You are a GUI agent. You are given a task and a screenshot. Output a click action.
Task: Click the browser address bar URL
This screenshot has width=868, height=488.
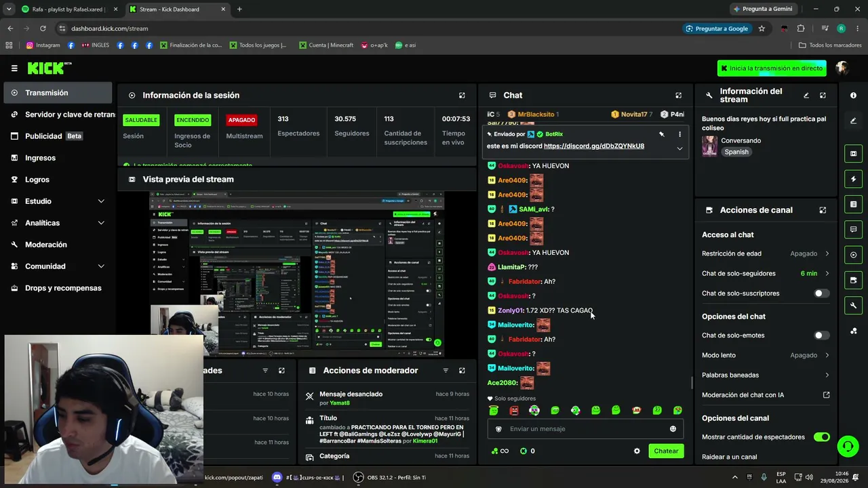[109, 28]
